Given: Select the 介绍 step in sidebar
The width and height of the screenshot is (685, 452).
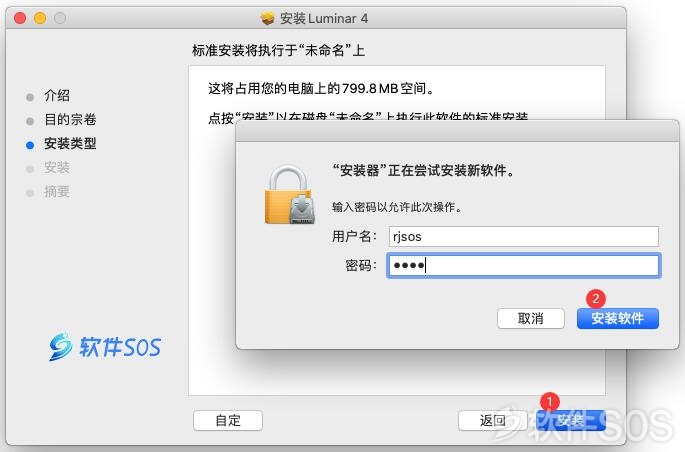Looking at the screenshot, I should pyautogui.click(x=57, y=95).
